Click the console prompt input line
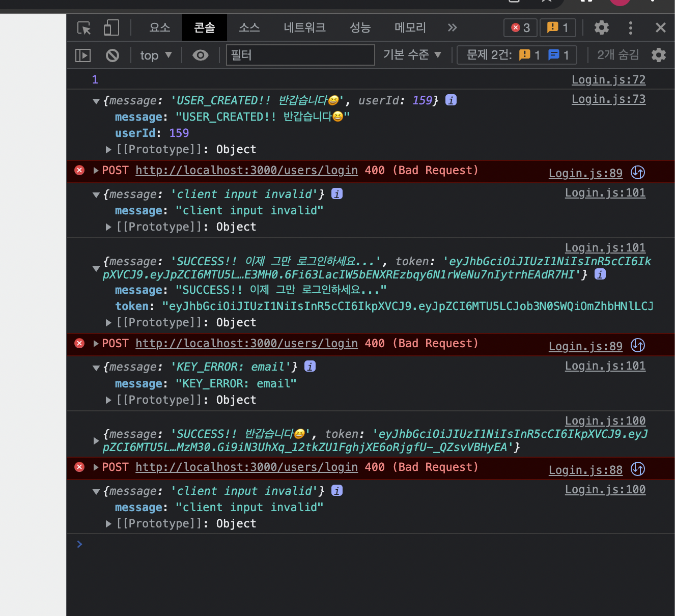Screen dimensions: 675x616 371,545
